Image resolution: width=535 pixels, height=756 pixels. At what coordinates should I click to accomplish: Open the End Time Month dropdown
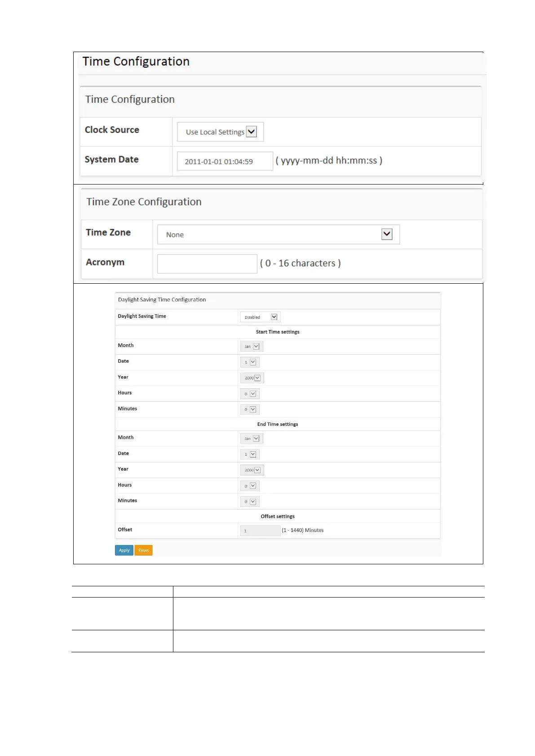click(x=252, y=439)
